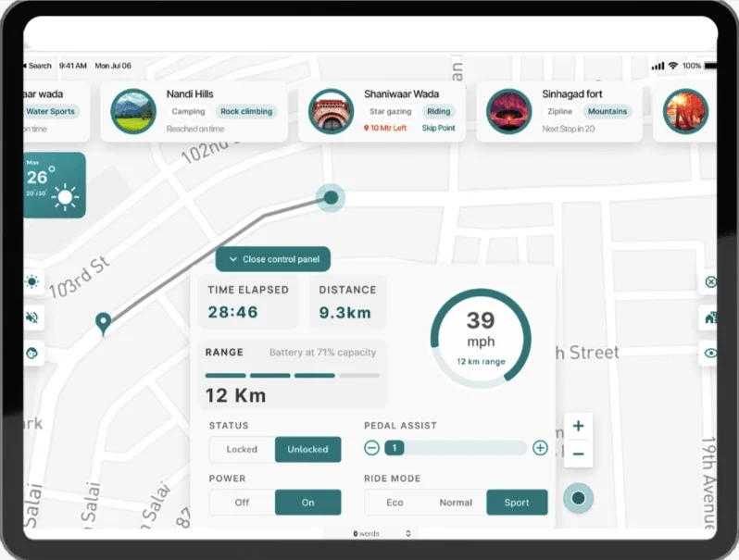Click the muted speaker icon
Image resolution: width=739 pixels, height=560 pixels.
(x=32, y=317)
